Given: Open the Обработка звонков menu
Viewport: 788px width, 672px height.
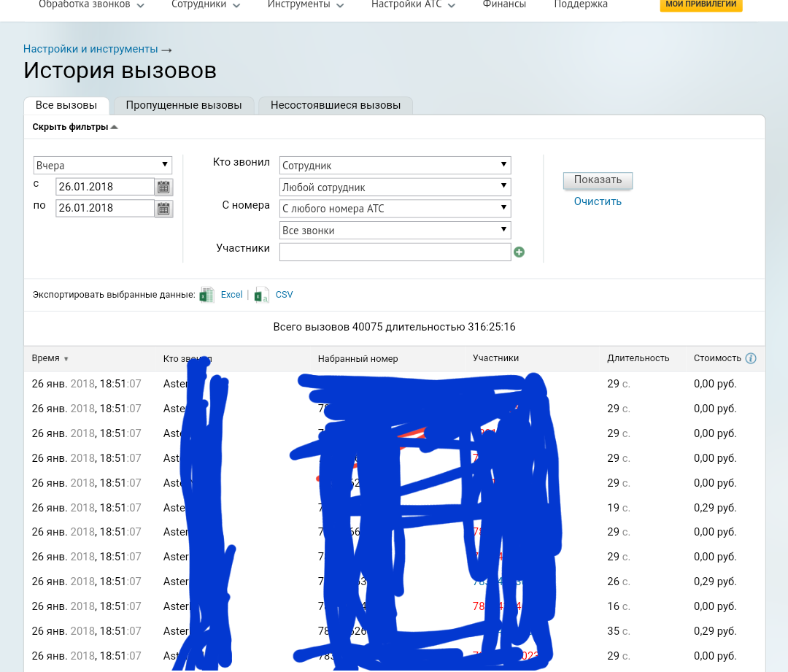Looking at the screenshot, I should tap(91, 4).
